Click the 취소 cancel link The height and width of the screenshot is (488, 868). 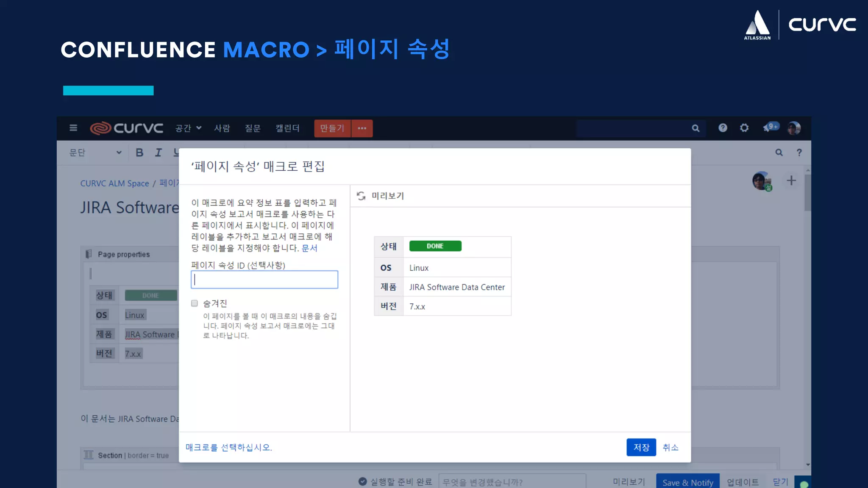(670, 447)
